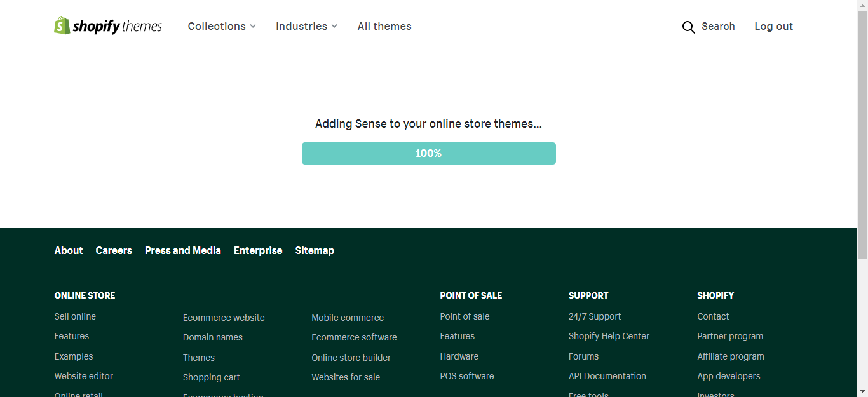Click the search magnifier icon
The height and width of the screenshot is (397, 868).
[688, 27]
